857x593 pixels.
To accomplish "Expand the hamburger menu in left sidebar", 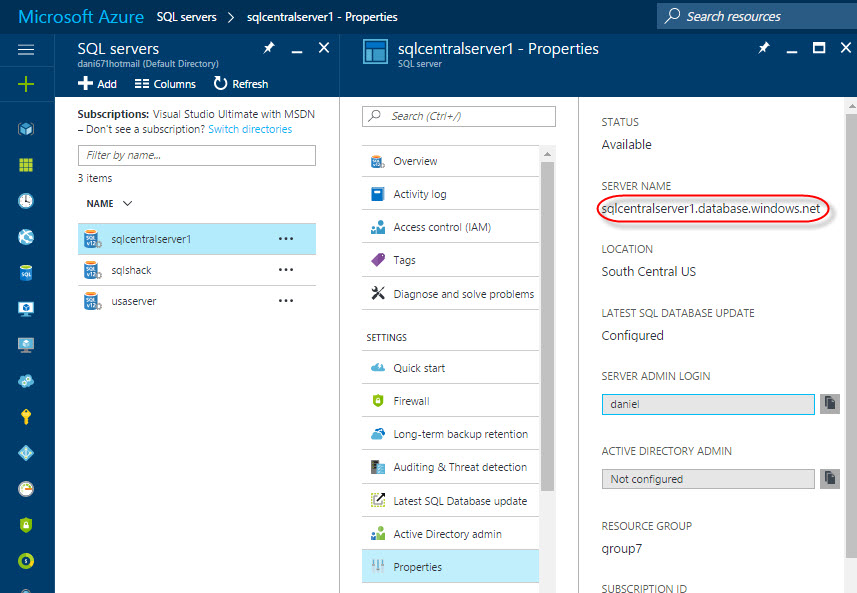I will [26, 49].
